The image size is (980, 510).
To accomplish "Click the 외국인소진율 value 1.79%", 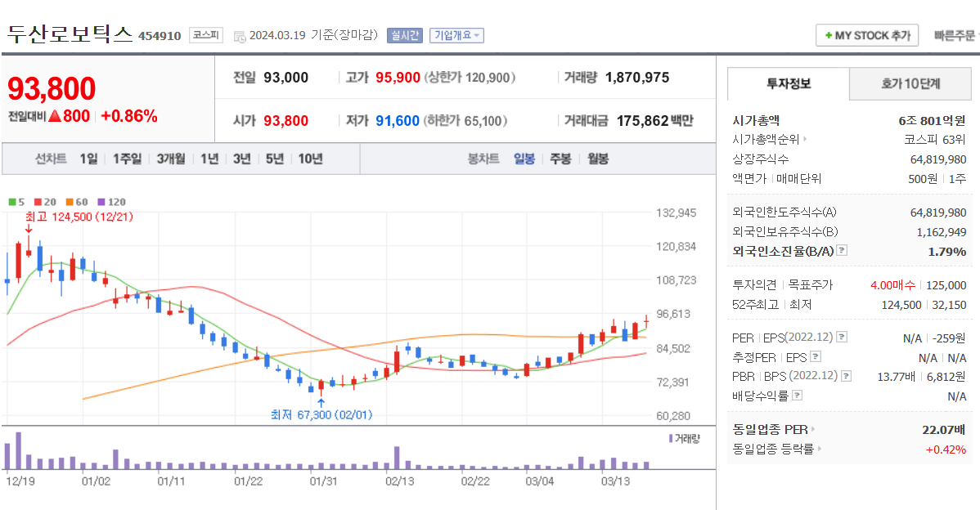I will (x=947, y=252).
